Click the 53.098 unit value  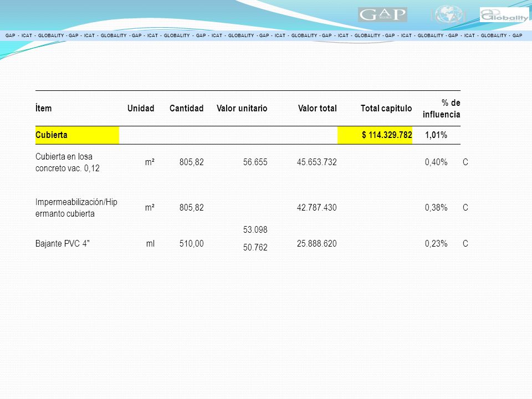point(255,229)
